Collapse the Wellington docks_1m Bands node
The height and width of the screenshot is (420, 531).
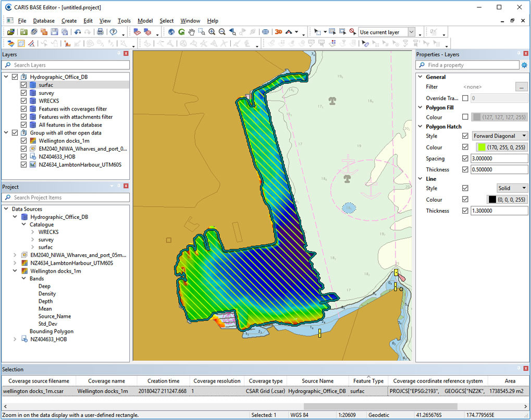tap(23, 278)
